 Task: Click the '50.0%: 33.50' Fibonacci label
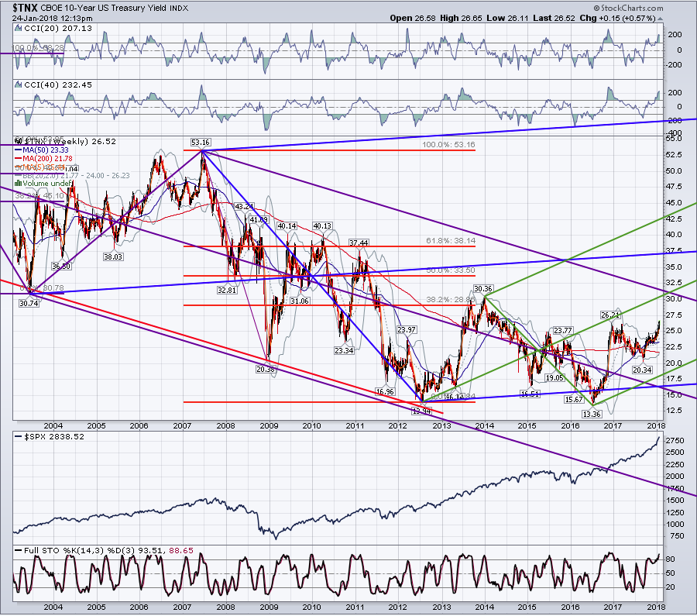tap(451, 270)
